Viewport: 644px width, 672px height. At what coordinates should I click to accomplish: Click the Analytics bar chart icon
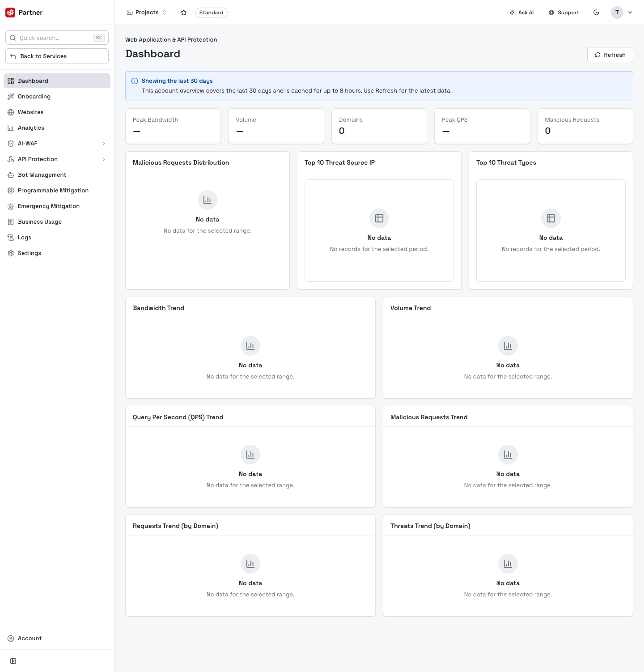[x=11, y=128]
